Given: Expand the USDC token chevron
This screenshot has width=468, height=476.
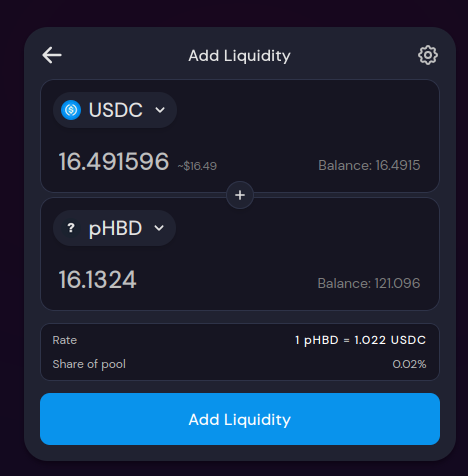Looking at the screenshot, I should 160,110.
